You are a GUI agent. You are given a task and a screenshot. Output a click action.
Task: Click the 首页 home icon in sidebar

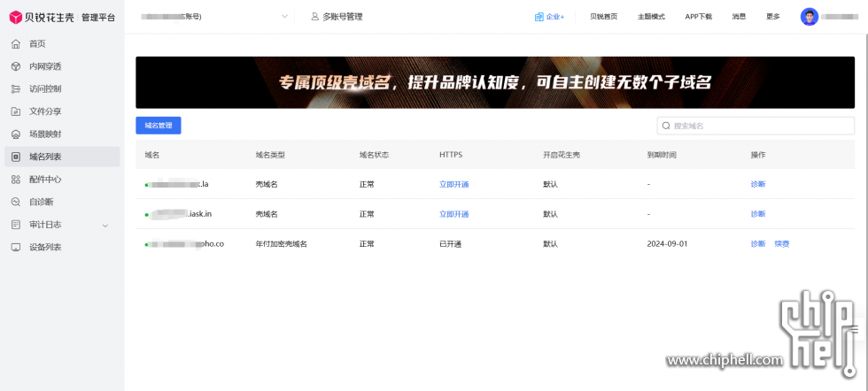[x=16, y=43]
